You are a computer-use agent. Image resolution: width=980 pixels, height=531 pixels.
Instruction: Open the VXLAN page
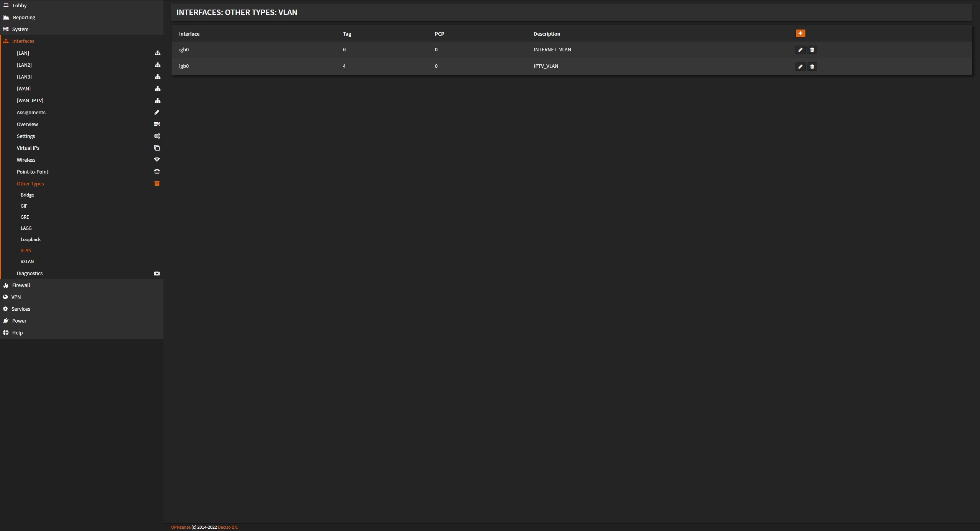pos(27,261)
